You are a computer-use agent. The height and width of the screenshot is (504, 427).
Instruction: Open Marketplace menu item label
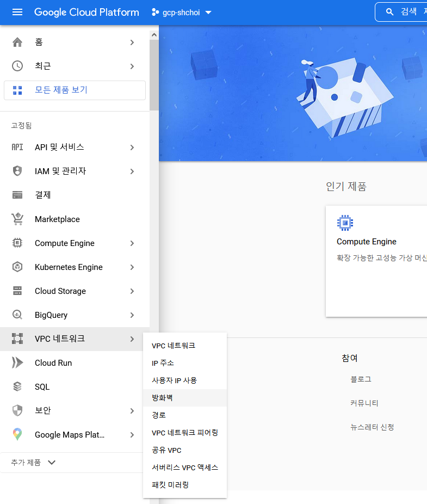point(57,219)
